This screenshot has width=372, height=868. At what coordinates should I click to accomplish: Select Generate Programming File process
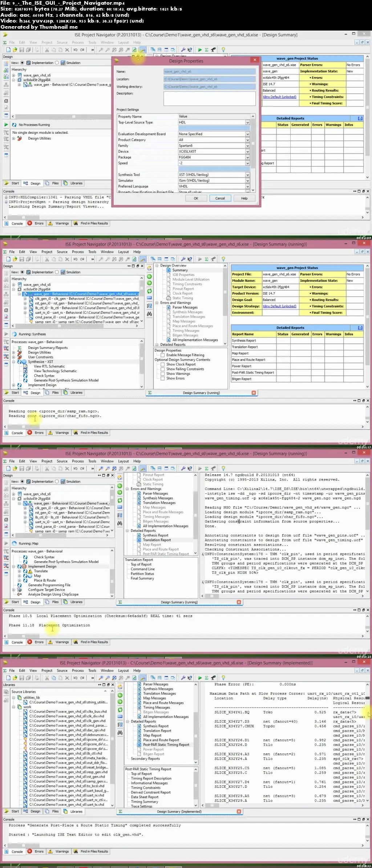point(49,585)
